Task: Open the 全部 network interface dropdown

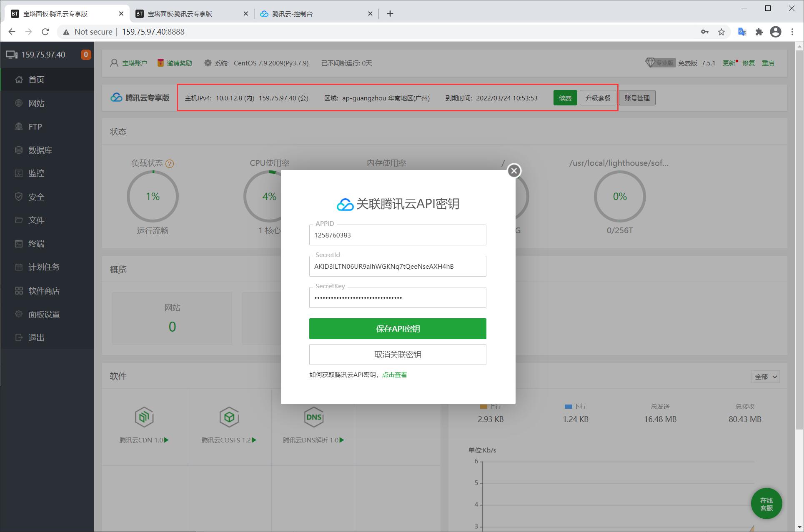Action: tap(766, 377)
